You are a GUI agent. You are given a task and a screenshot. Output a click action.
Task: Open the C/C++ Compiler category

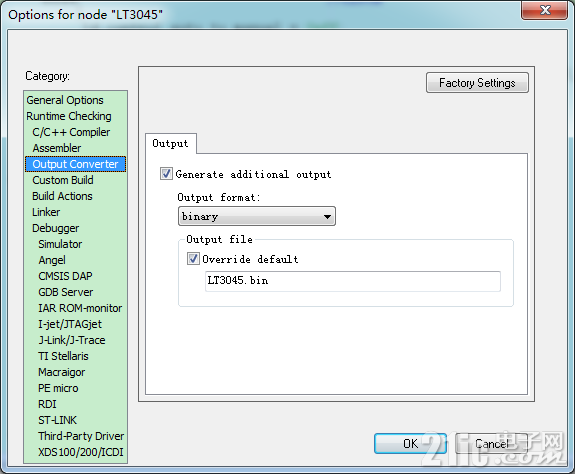point(71,132)
